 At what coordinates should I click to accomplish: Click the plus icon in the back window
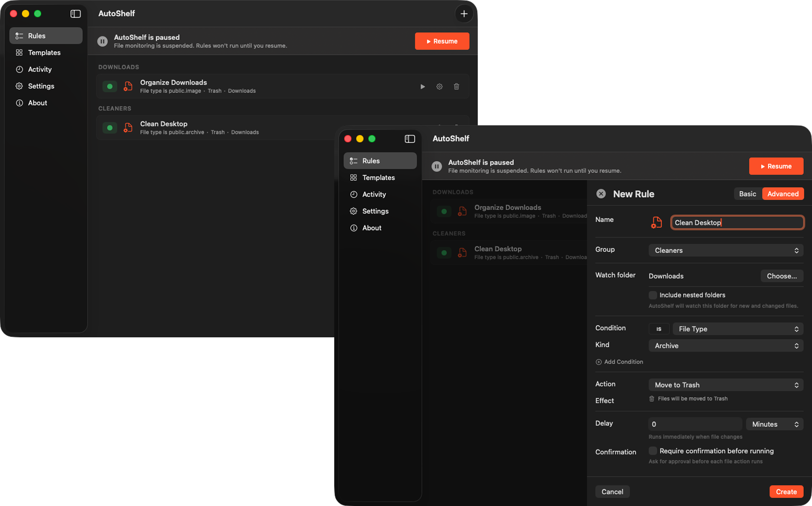coord(464,14)
